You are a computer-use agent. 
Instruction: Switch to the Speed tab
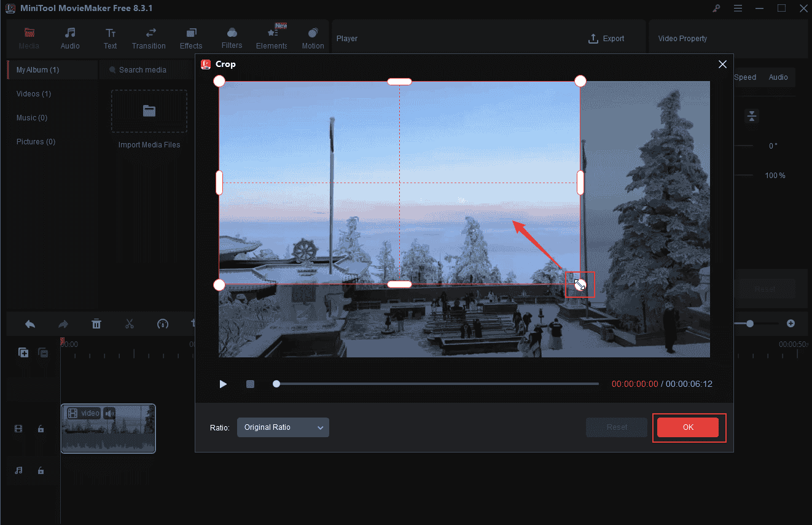click(744, 77)
